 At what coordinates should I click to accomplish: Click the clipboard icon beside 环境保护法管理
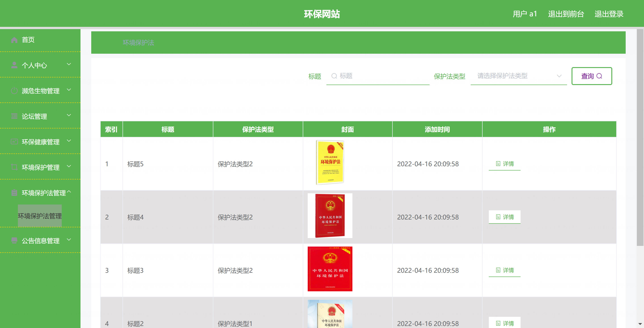coord(14,193)
